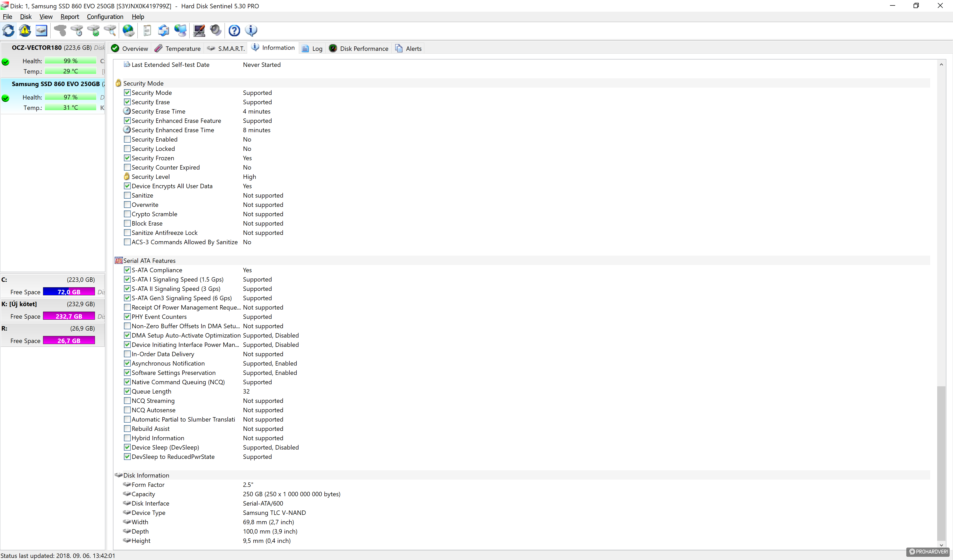Image resolution: width=953 pixels, height=560 pixels.
Task: Open the File menu
Action: tap(8, 17)
